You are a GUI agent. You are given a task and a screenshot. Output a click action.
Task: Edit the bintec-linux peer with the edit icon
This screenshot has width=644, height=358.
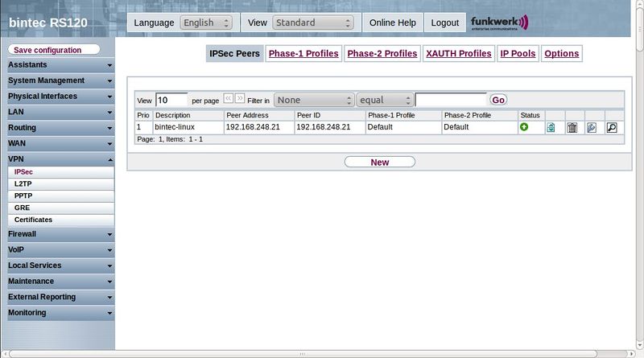coord(592,127)
